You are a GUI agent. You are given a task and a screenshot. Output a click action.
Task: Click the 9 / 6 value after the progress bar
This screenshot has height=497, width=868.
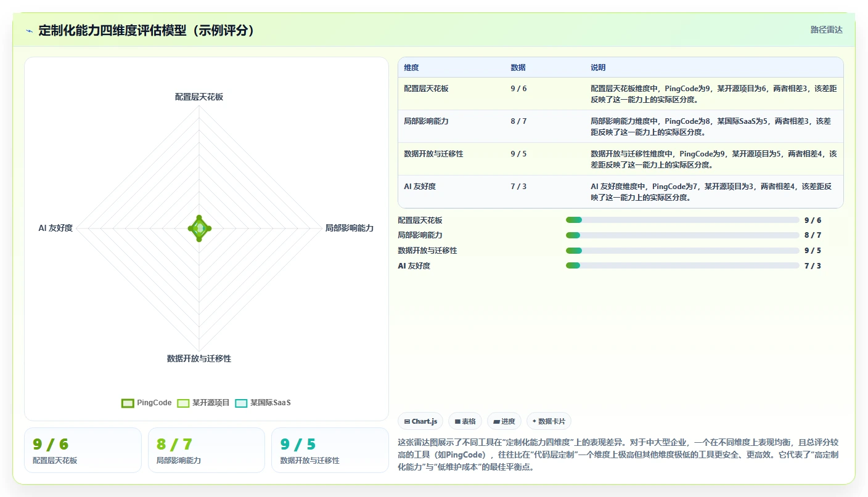(813, 220)
